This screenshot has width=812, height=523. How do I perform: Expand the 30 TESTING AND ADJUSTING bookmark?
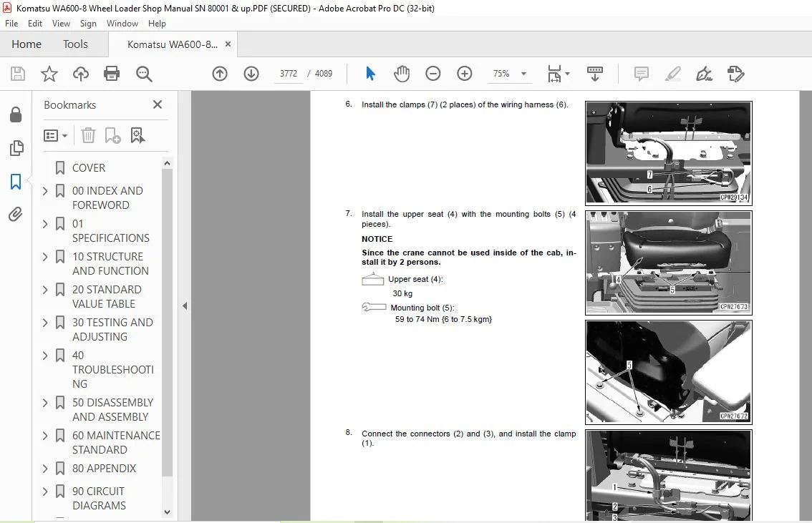45,323
